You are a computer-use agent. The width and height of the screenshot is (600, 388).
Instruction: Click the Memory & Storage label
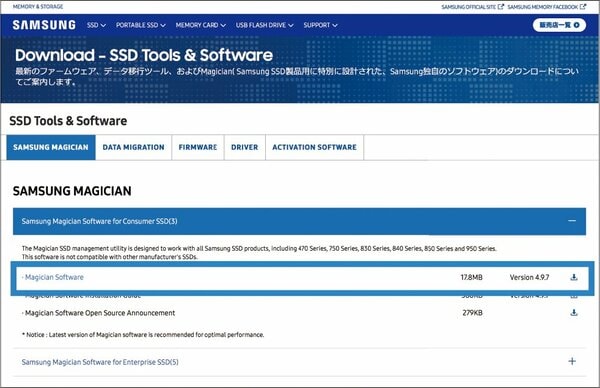(38, 7)
